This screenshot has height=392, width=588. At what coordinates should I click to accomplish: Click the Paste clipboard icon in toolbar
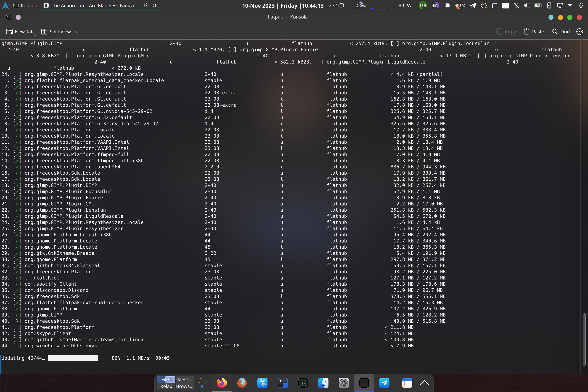pos(526,32)
